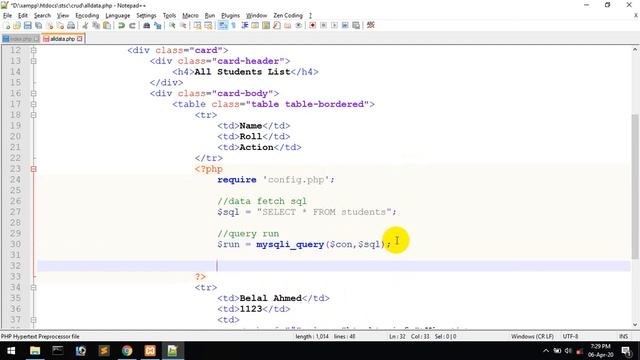Undo last edit with Undo arrow
640x360 pixels.
(x=121, y=25)
